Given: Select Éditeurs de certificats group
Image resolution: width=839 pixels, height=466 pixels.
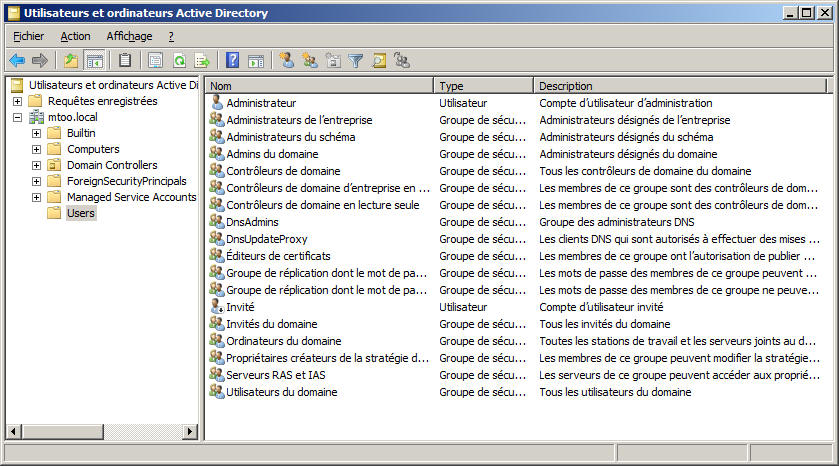Looking at the screenshot, I should (278, 256).
